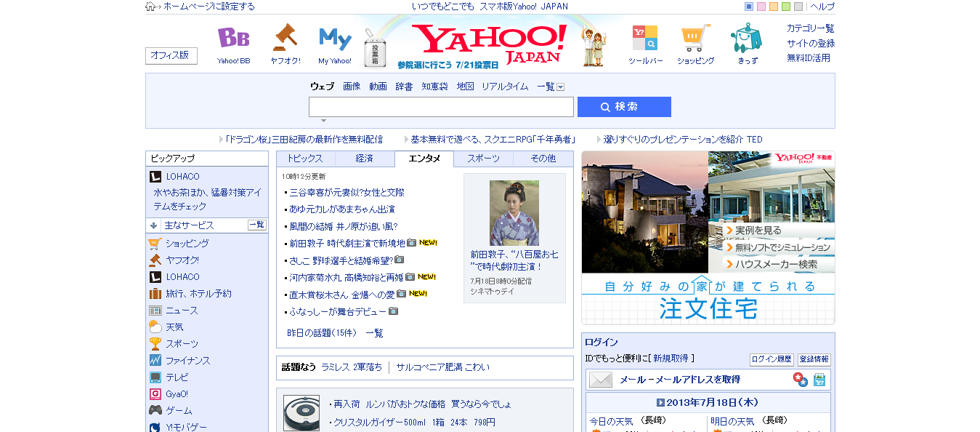Viewport: 980px width, 432px height.
Task: Click sidebar ショッピング cart icon
Action: (x=155, y=244)
